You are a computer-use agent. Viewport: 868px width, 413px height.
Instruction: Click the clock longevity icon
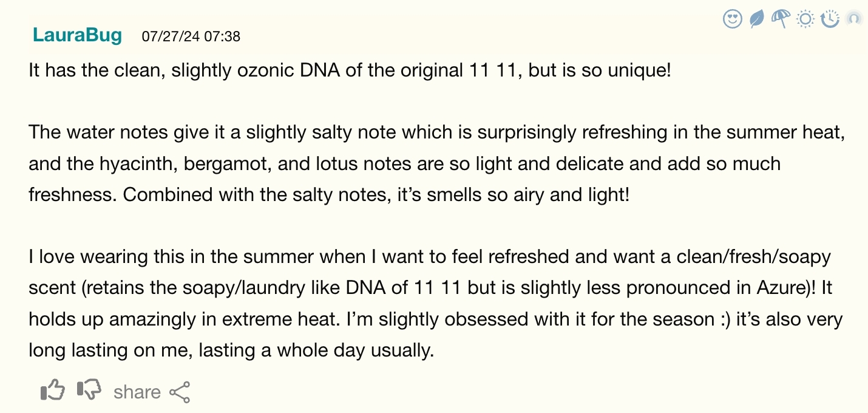point(830,19)
